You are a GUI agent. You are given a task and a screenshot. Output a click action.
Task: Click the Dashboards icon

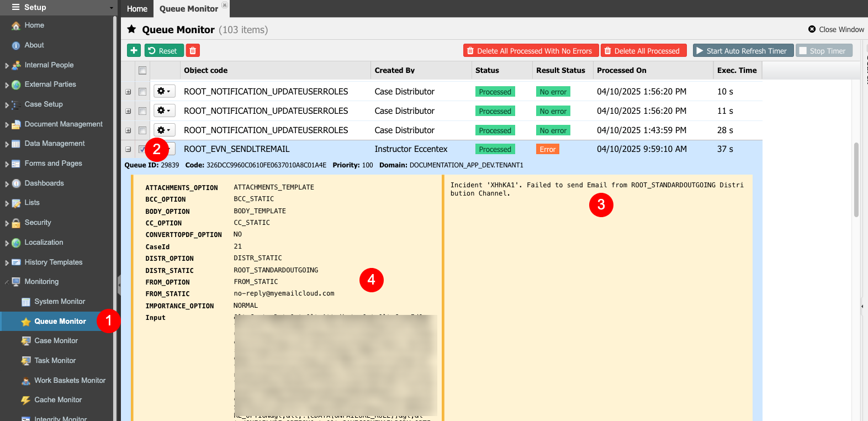pyautogui.click(x=16, y=183)
